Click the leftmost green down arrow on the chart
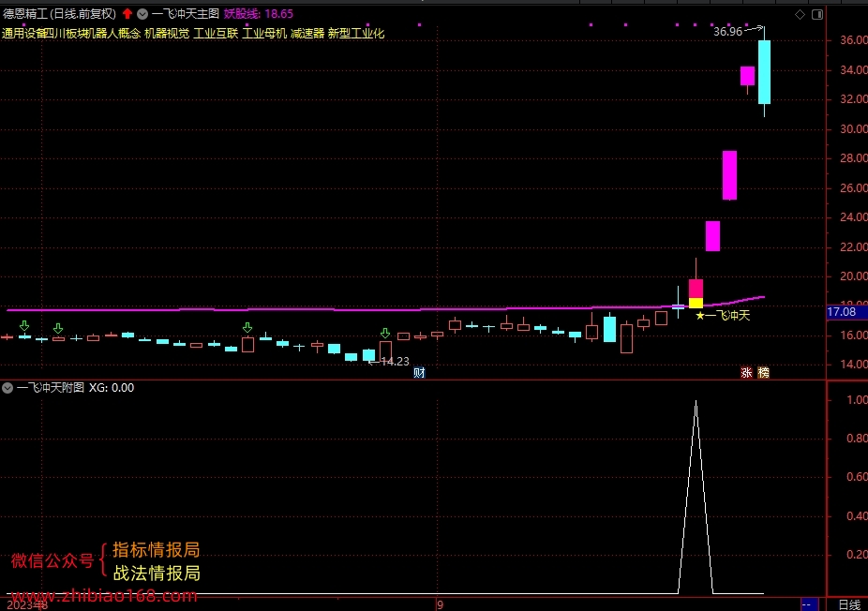Image resolution: width=868 pixels, height=611 pixels. point(23,325)
